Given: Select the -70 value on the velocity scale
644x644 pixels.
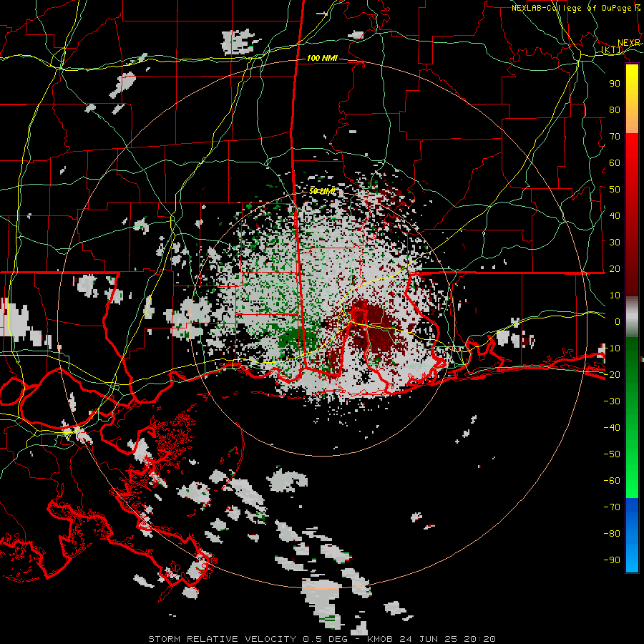Looking at the screenshot, I should (612, 507).
